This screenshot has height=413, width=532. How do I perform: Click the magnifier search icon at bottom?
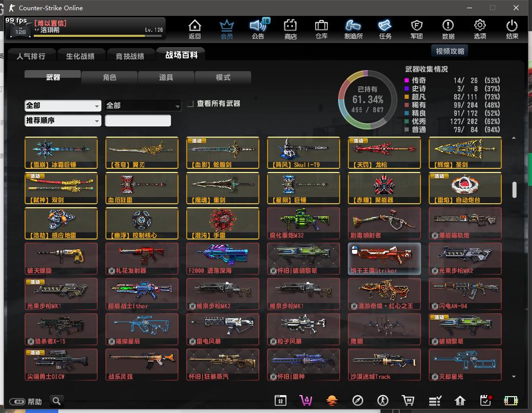[x=57, y=401]
